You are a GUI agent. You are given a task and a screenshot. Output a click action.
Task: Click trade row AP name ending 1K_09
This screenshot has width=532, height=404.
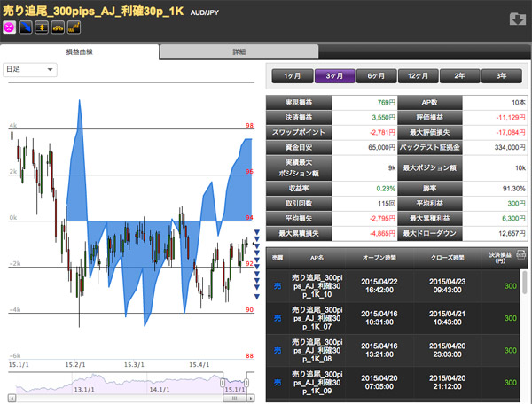(x=317, y=383)
